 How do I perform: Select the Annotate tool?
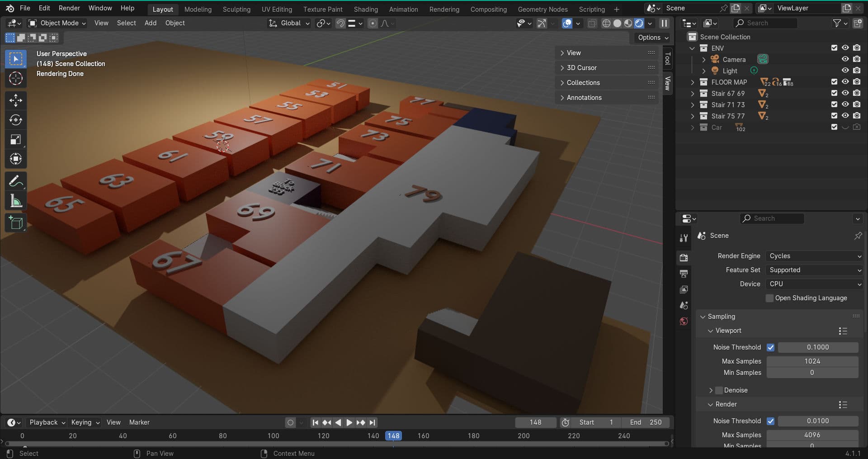pos(16,181)
